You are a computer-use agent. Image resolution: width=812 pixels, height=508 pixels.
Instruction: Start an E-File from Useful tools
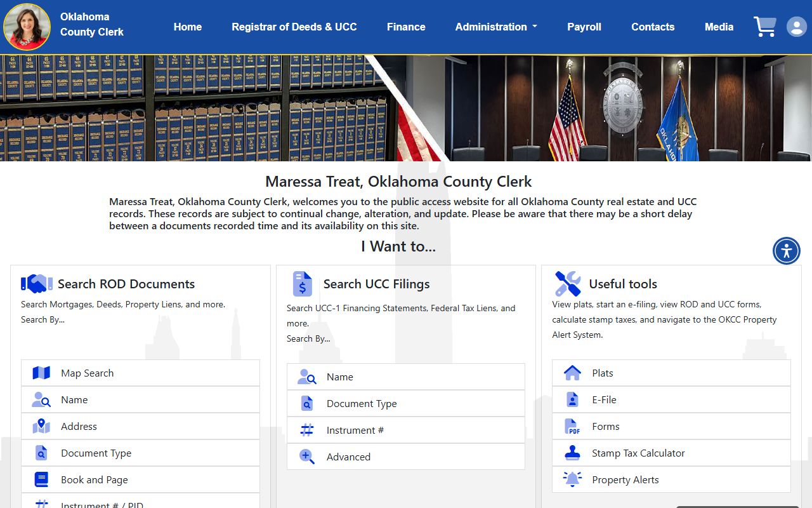point(671,399)
